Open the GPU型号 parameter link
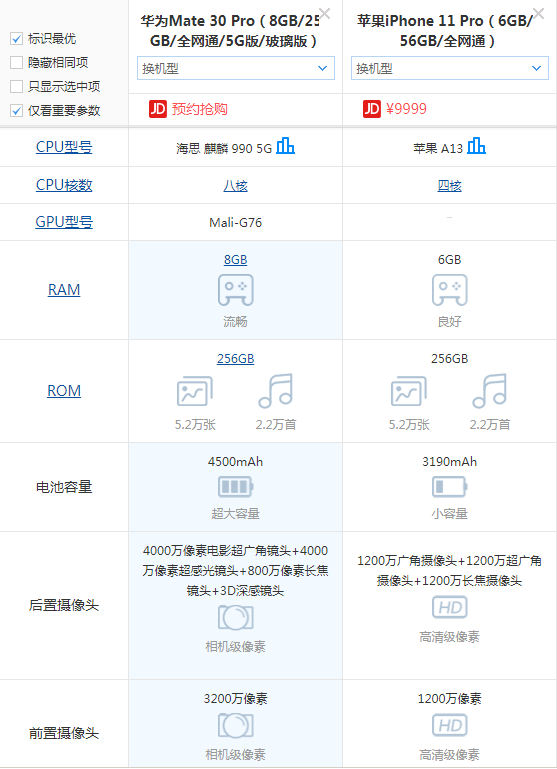557x769 pixels. coord(64,222)
